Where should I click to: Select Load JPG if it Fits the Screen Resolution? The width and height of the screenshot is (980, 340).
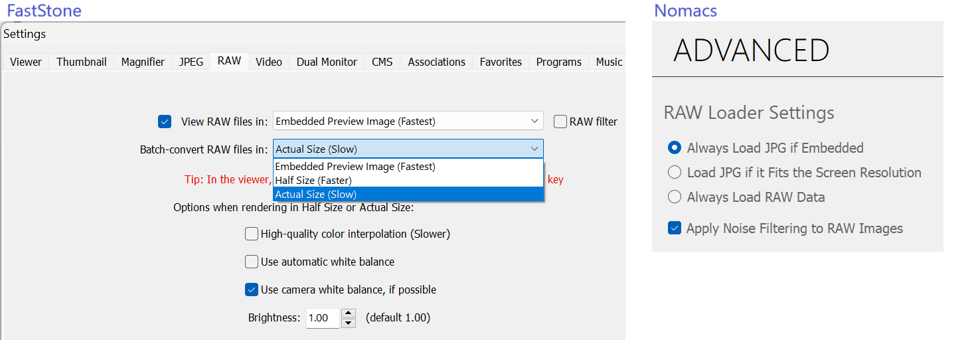(675, 172)
